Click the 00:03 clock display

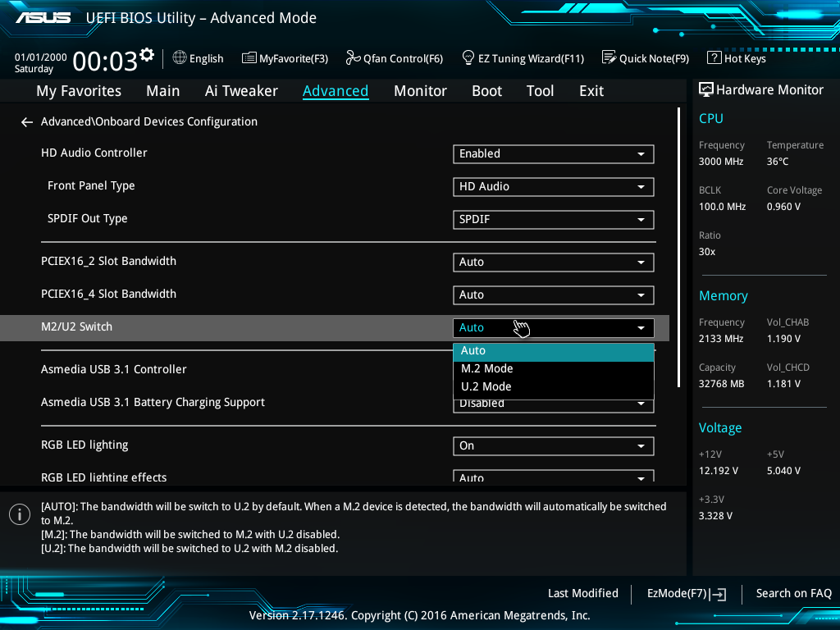105,61
